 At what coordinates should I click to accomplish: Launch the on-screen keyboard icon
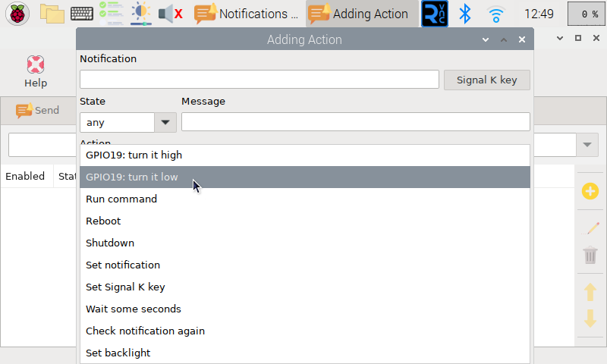click(x=82, y=14)
